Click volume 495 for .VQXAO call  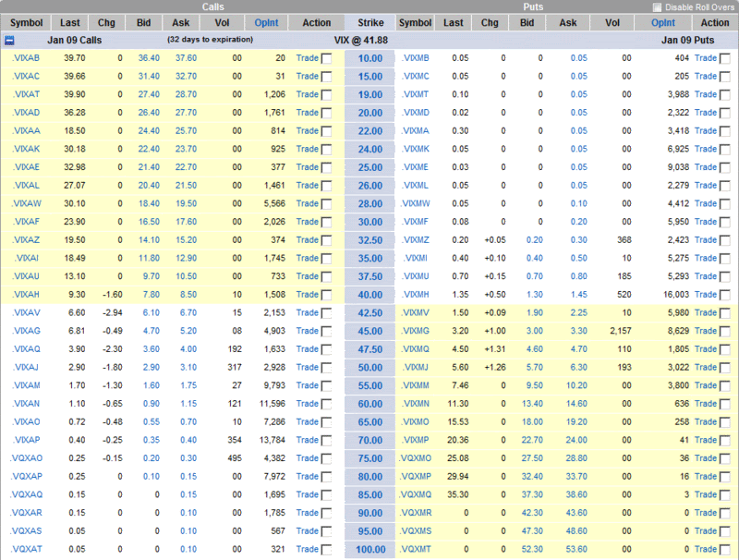[x=235, y=458]
